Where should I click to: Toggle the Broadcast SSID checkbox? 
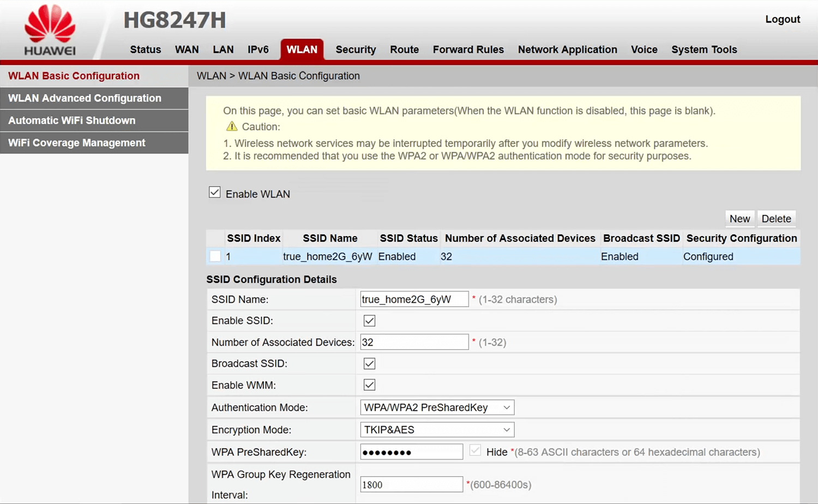369,364
